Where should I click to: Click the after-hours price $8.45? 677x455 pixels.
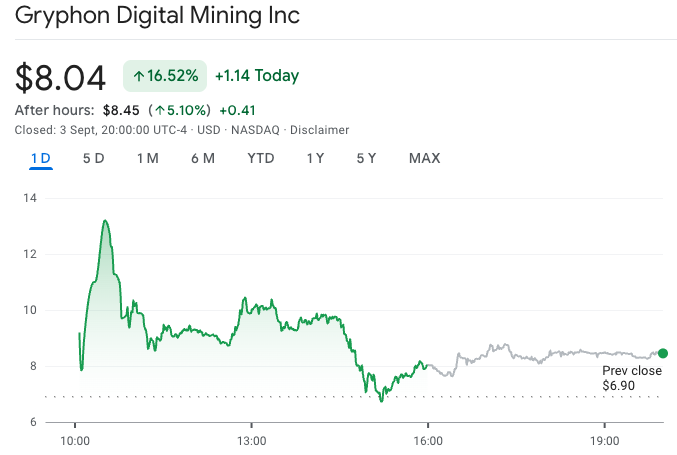(x=123, y=110)
